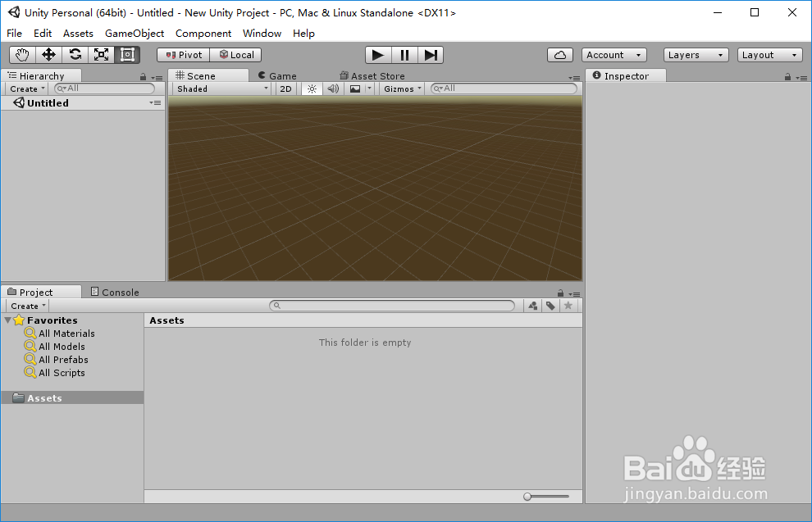Open the Hierarchy Create menu
This screenshot has height=522, width=812.
pos(25,88)
